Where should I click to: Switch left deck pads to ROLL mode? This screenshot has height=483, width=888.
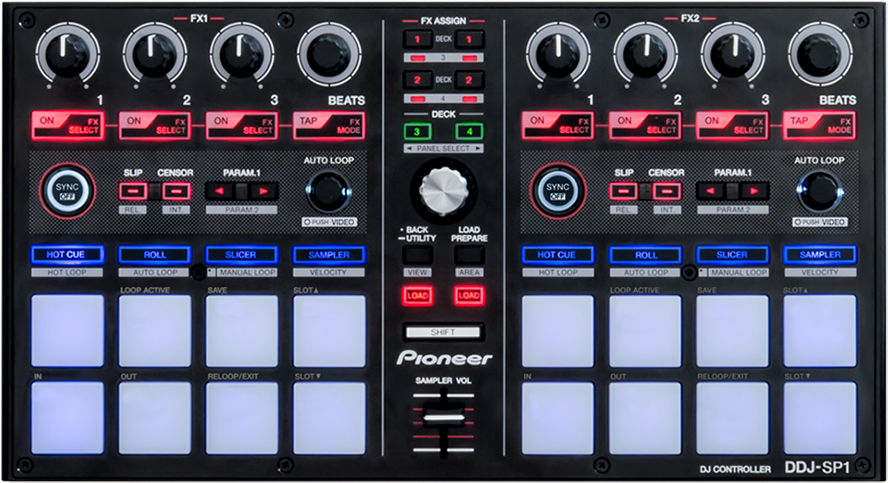(x=155, y=255)
